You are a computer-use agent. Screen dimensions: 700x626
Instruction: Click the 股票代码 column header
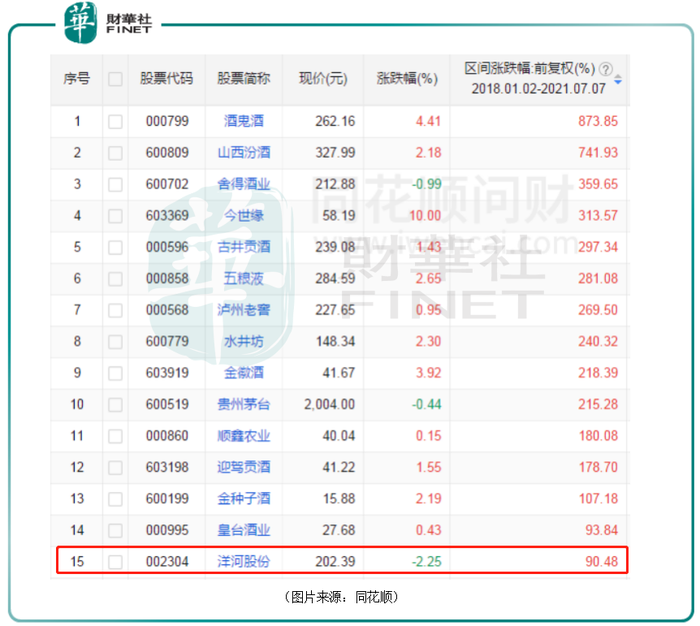tap(167, 79)
